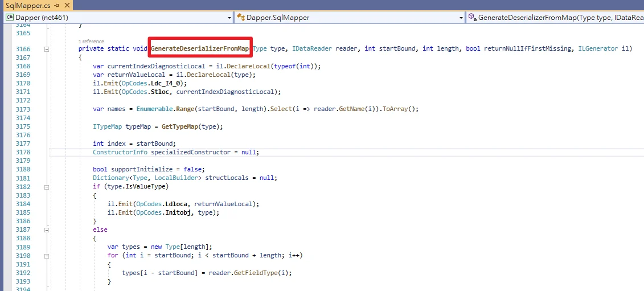The height and width of the screenshot is (291, 644).
Task: Click line number 3178 in the margin
Action: coord(23,152)
